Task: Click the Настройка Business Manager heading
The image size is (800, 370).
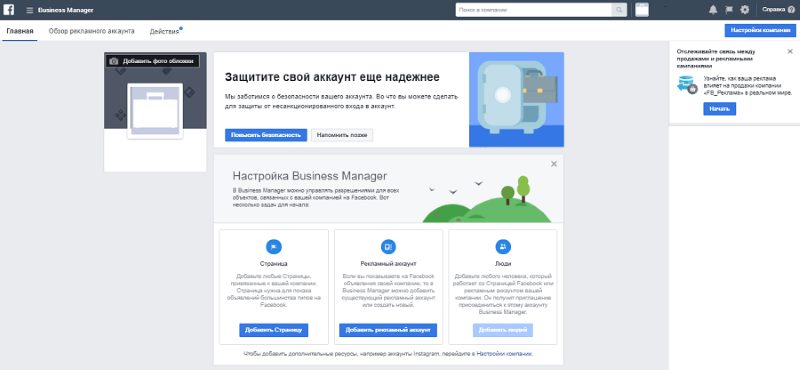Action: click(310, 176)
